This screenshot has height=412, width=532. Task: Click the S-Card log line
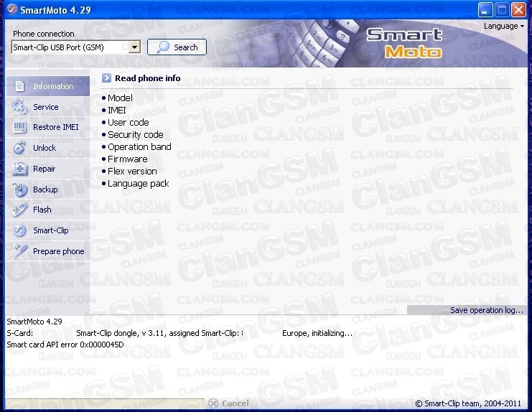click(179, 333)
